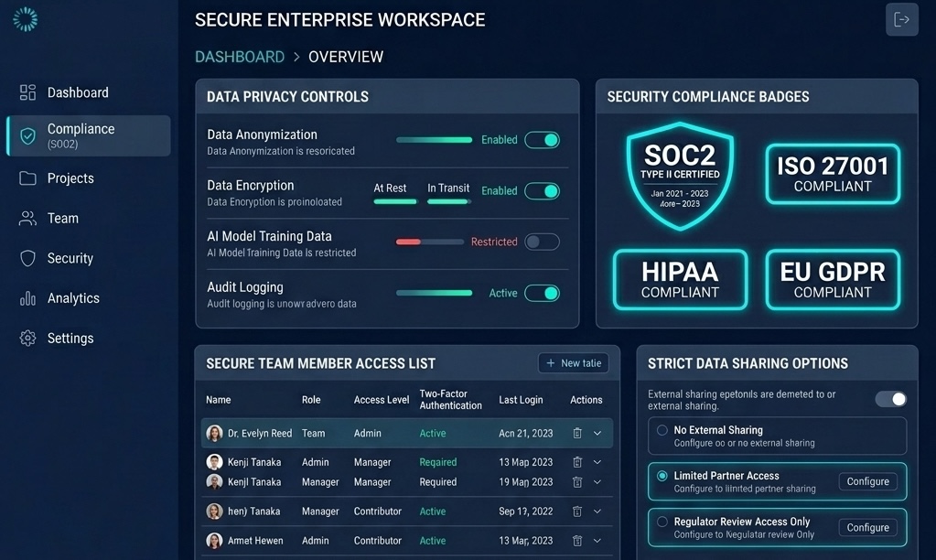
Task: Click the ISO 27001 Compliant badge
Action: (833, 174)
